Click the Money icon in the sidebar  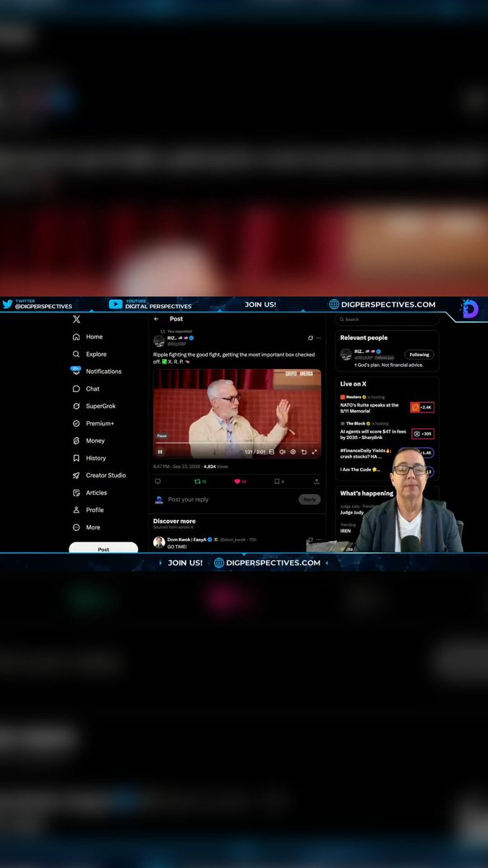76,441
